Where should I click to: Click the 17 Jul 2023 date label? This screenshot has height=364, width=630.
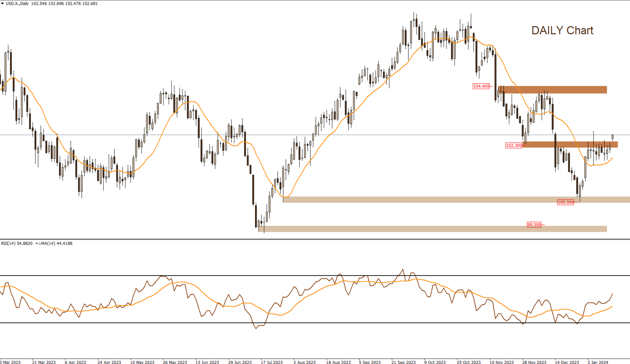271,362
